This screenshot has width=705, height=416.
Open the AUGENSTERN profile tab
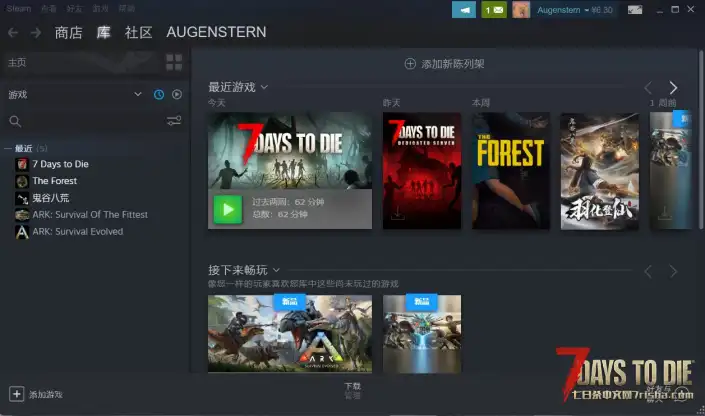pyautogui.click(x=216, y=32)
